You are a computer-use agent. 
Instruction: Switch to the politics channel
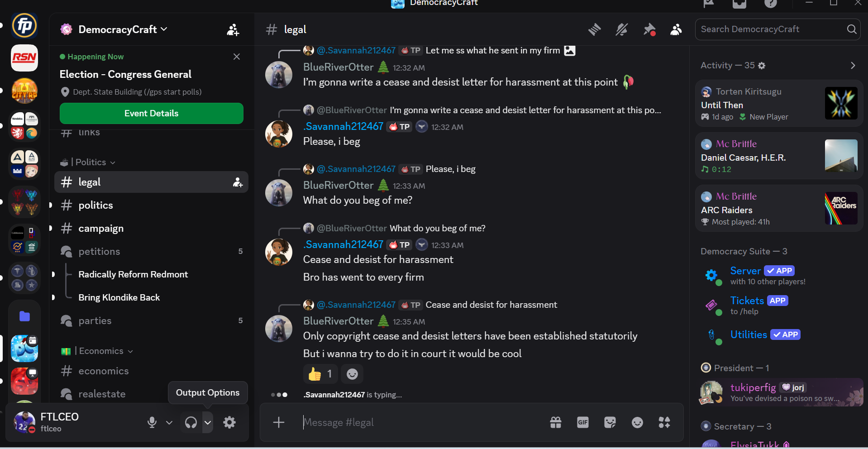(95, 205)
